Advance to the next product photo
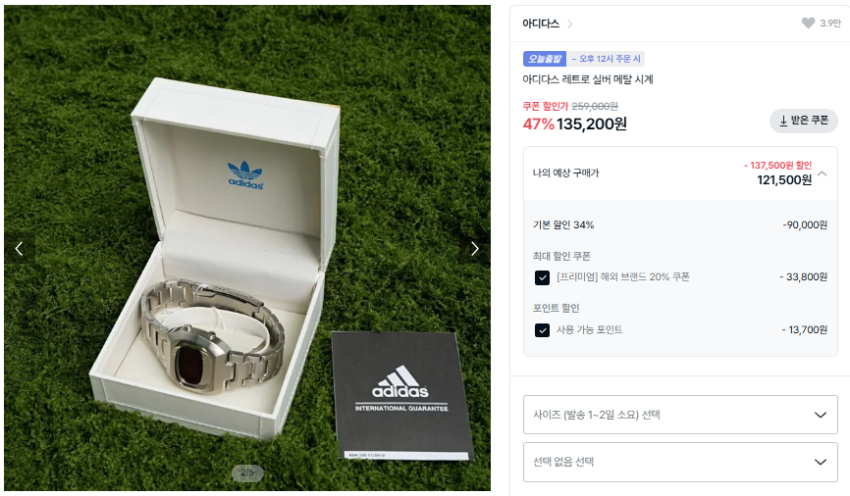Viewport: 850px width, 496px height. (475, 249)
